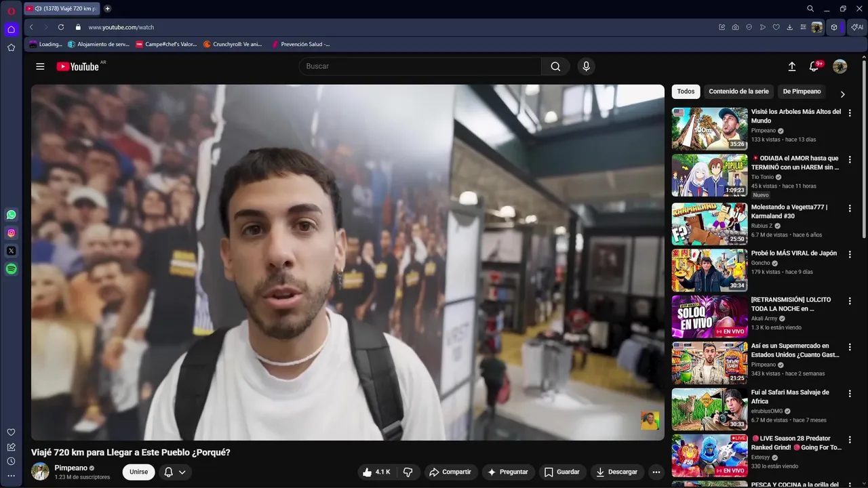Open YouTube notifications bell

814,66
